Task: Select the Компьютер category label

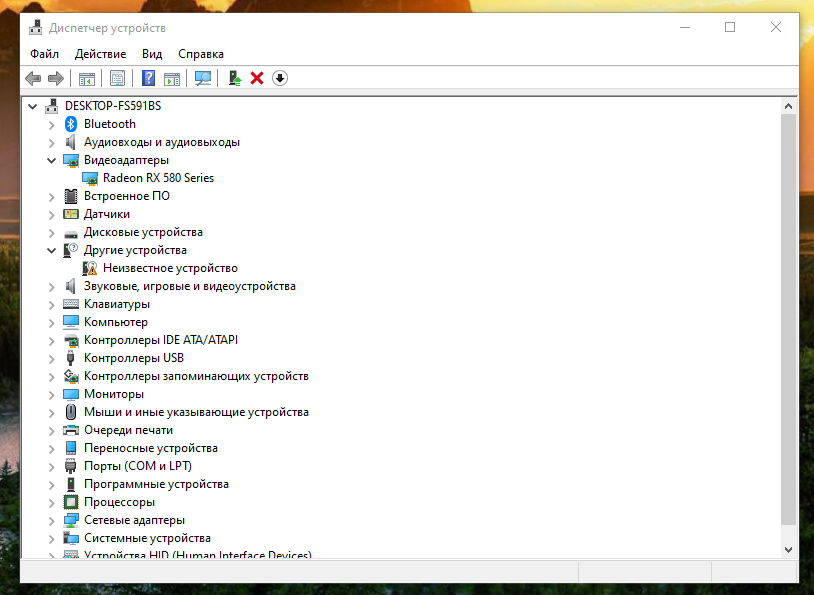Action: 116,322
